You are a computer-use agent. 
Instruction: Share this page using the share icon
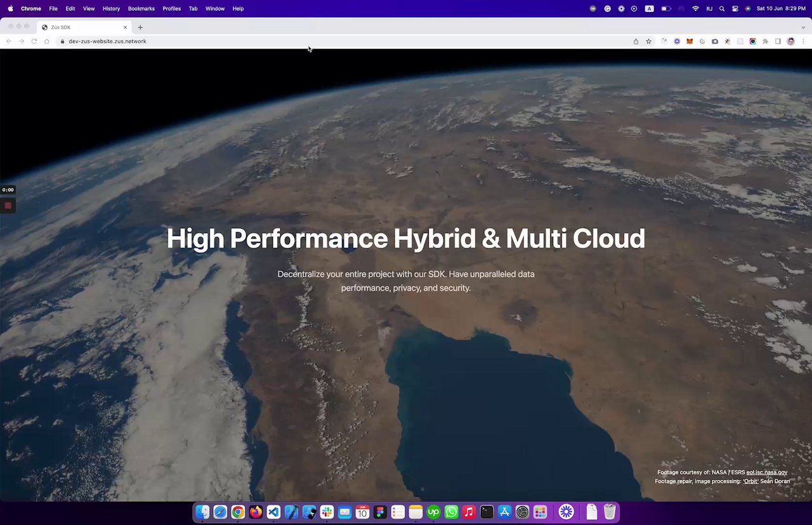point(636,41)
